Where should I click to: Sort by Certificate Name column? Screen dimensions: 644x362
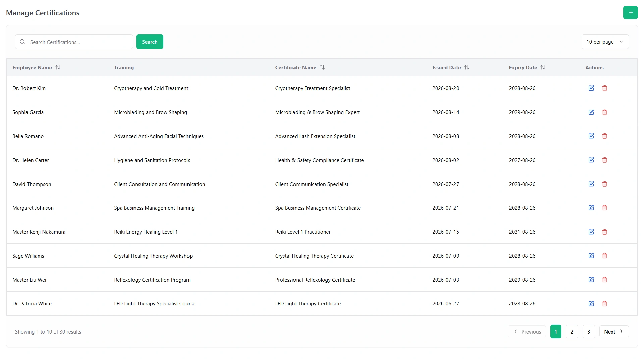click(300, 68)
